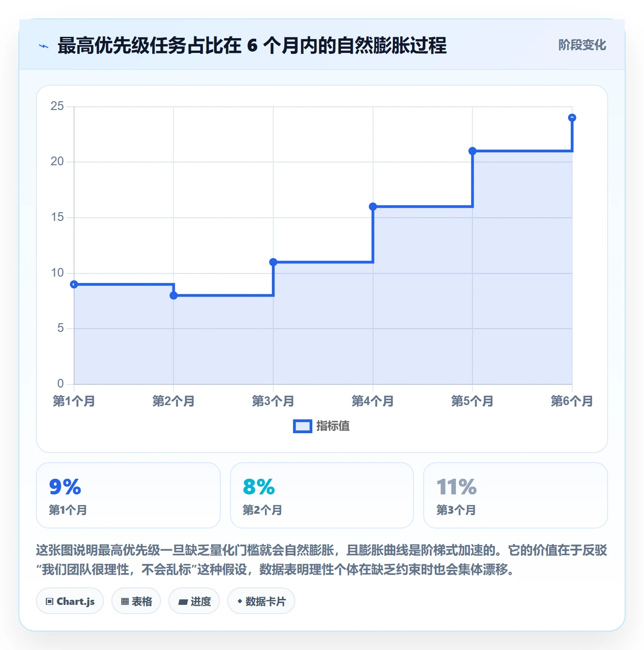Click the data point for 第2个月
This screenshot has width=644, height=650.
[x=173, y=296]
